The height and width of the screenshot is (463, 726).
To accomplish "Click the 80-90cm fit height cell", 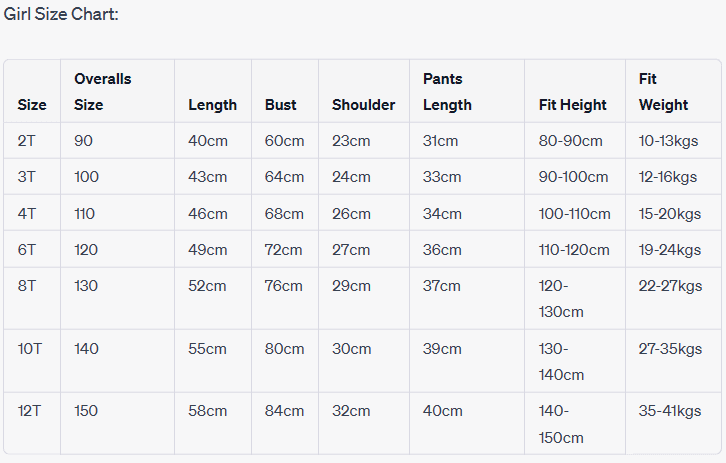I will coord(571,141).
